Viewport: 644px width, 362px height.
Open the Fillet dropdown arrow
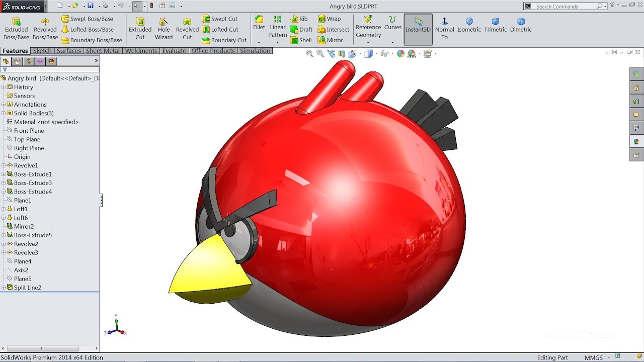click(x=259, y=42)
